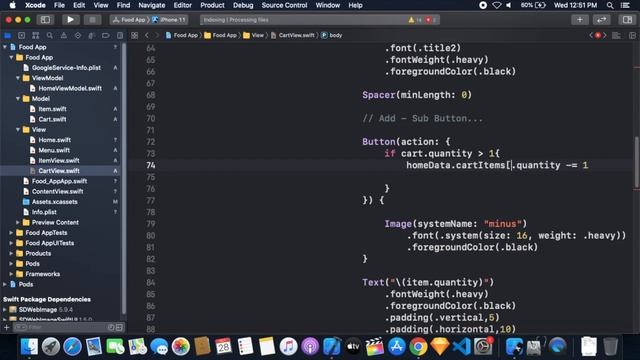Run the Food App with the play button
Image resolution: width=640 pixels, height=360 pixels.
[70, 20]
